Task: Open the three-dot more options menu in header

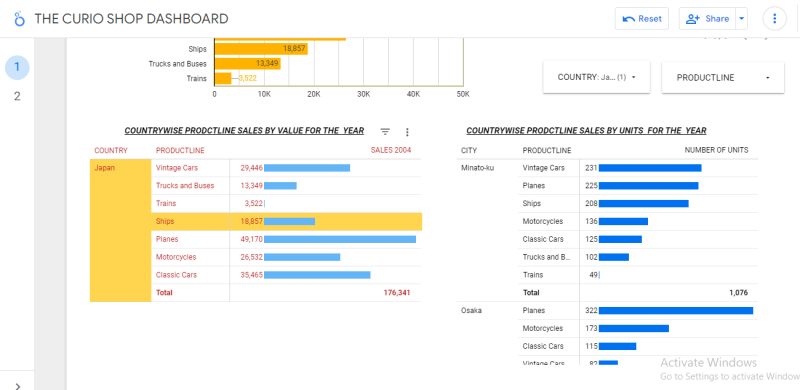Action: click(x=774, y=19)
